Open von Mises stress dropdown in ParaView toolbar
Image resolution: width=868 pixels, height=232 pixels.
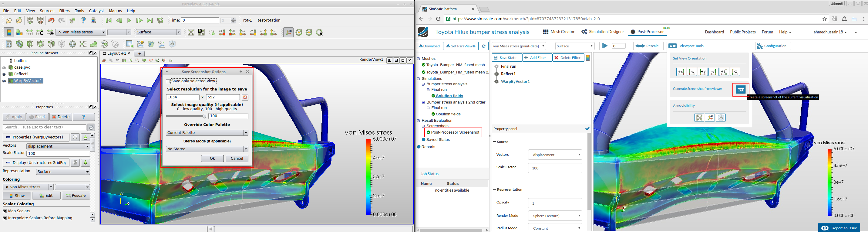click(x=81, y=32)
